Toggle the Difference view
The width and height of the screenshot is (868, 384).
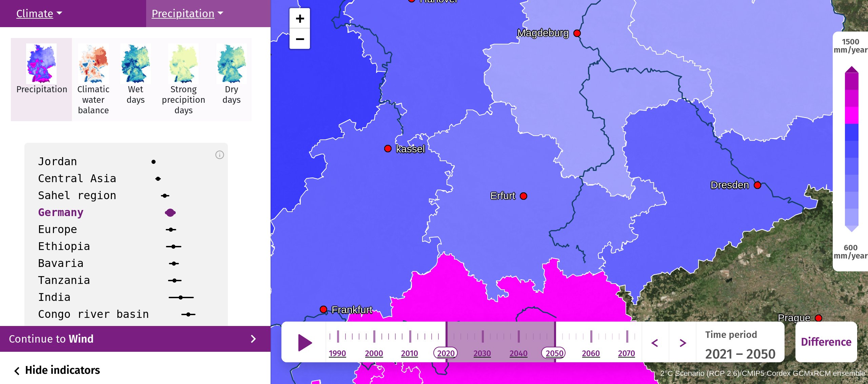click(x=826, y=342)
